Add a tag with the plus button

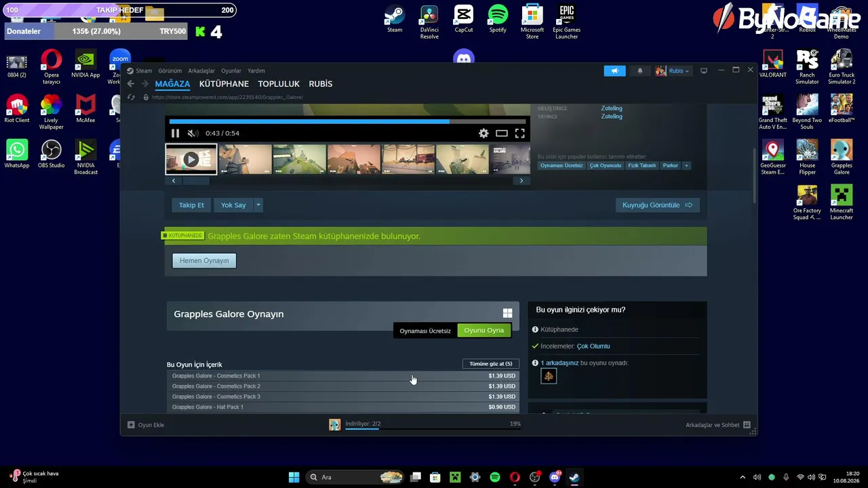(686, 165)
